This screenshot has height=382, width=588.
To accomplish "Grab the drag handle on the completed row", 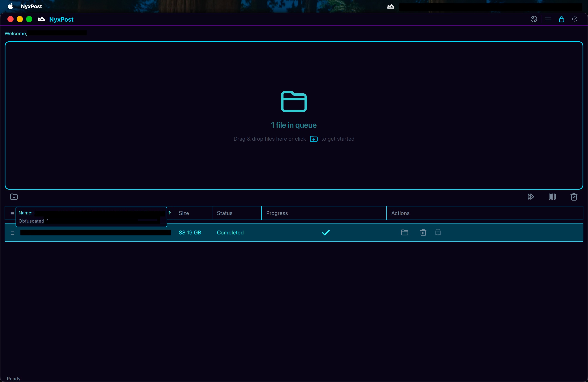I will [x=12, y=233].
